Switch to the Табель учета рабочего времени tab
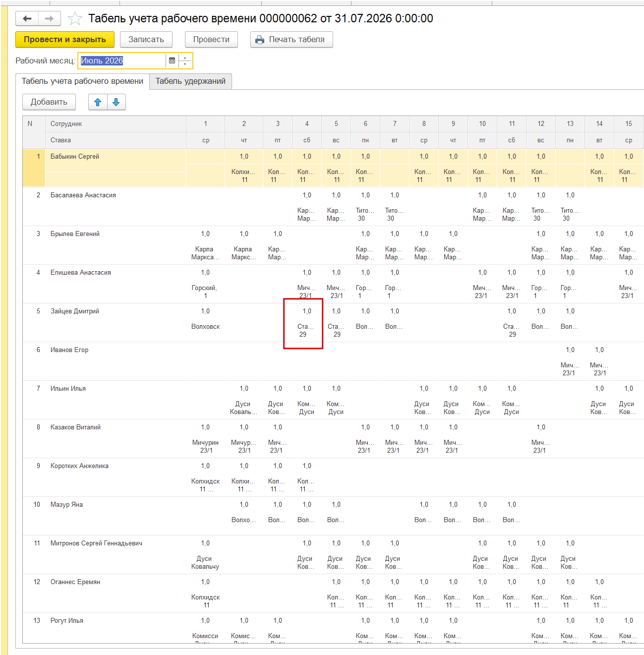 click(x=82, y=81)
